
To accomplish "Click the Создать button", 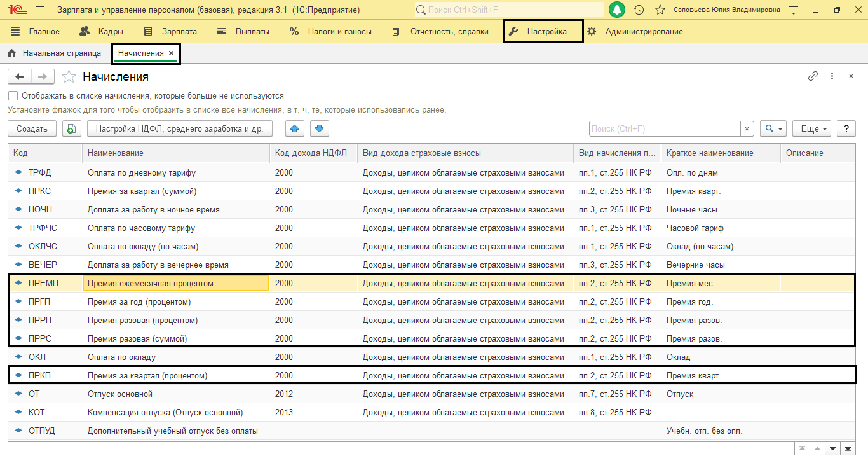I will (x=32, y=129).
